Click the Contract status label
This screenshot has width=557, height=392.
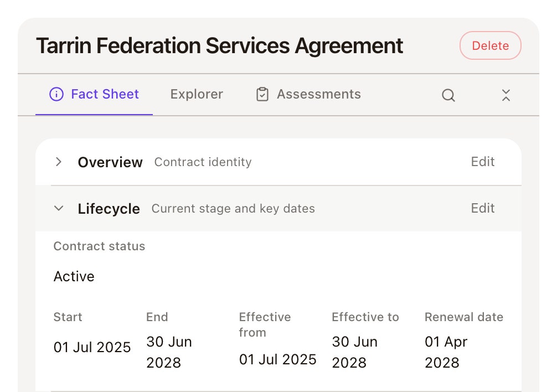99,246
